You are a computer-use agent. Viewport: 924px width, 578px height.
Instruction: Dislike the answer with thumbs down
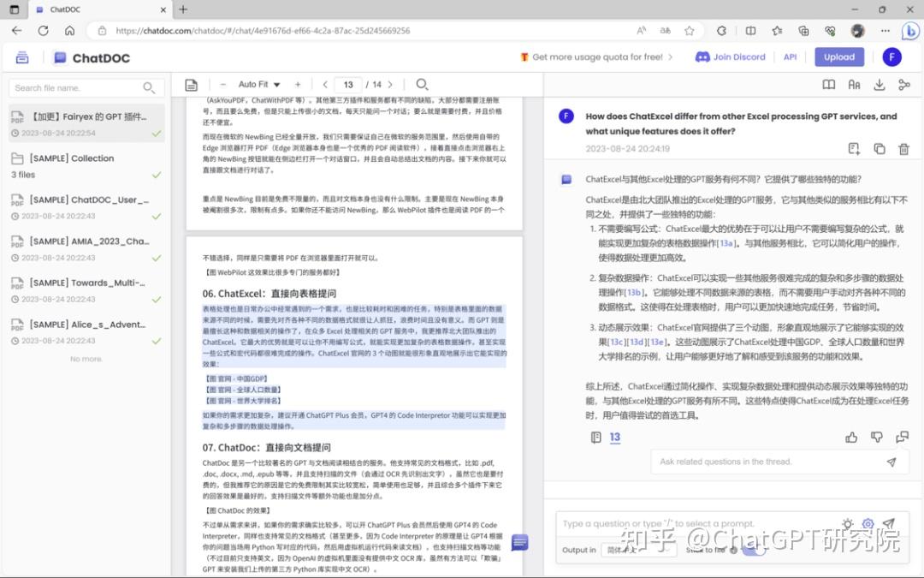pyautogui.click(x=877, y=437)
